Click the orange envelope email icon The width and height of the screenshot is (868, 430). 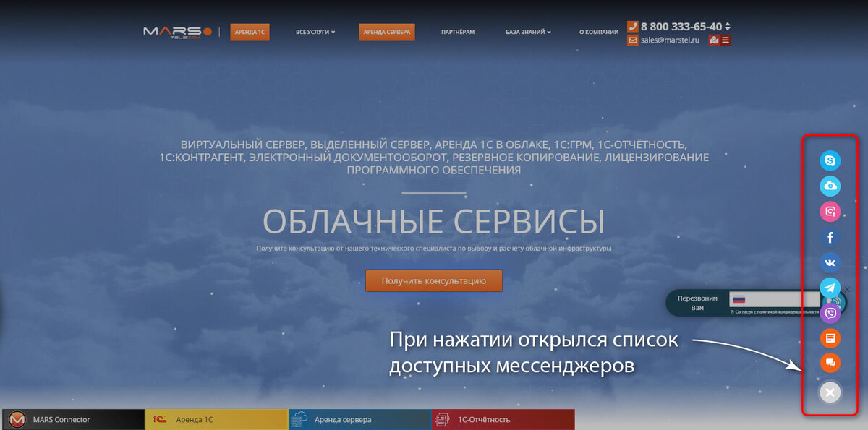coord(633,40)
